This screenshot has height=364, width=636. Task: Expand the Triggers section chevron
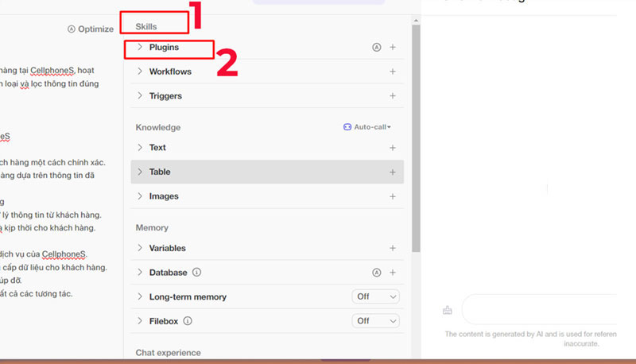[x=140, y=96]
